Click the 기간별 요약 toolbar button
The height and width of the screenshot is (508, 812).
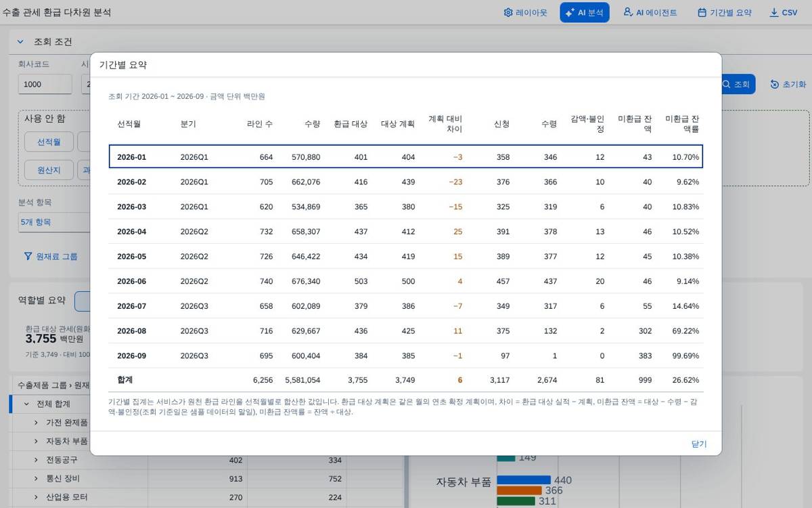coord(724,12)
